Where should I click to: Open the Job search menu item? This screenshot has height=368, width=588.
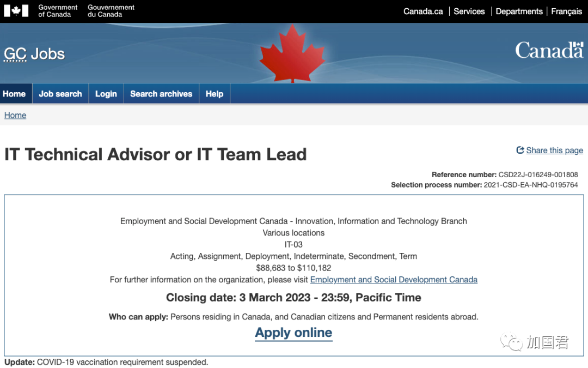60,94
